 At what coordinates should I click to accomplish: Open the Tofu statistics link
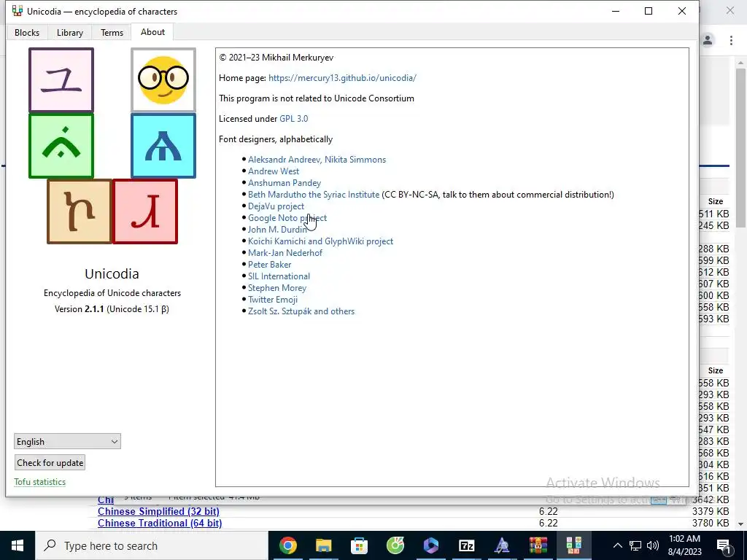[x=40, y=482]
